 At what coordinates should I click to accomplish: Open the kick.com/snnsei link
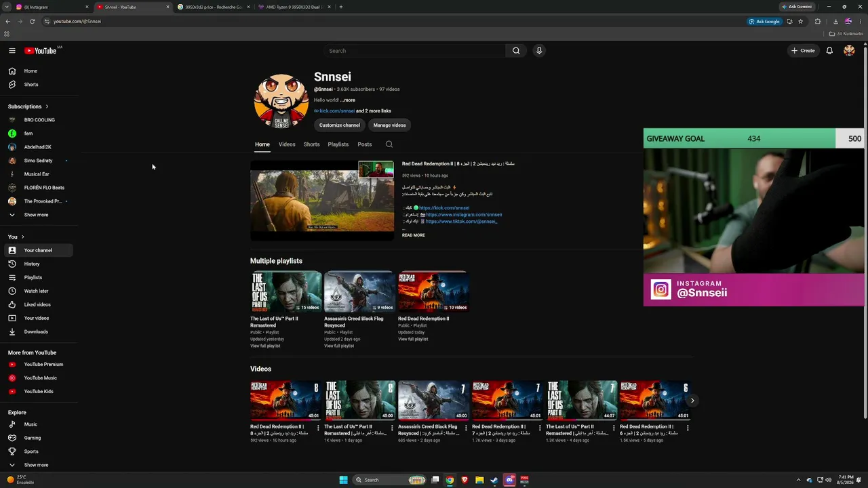click(337, 111)
